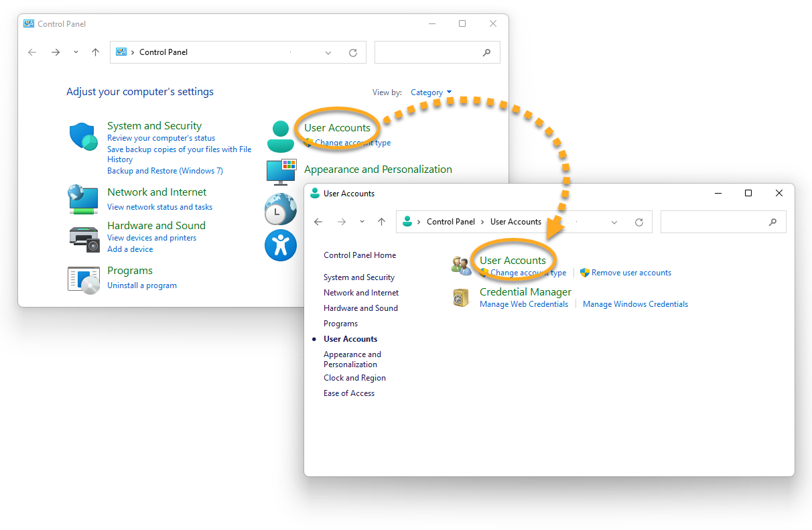
Task: Click the Clock and Region globe icon
Action: click(280, 208)
